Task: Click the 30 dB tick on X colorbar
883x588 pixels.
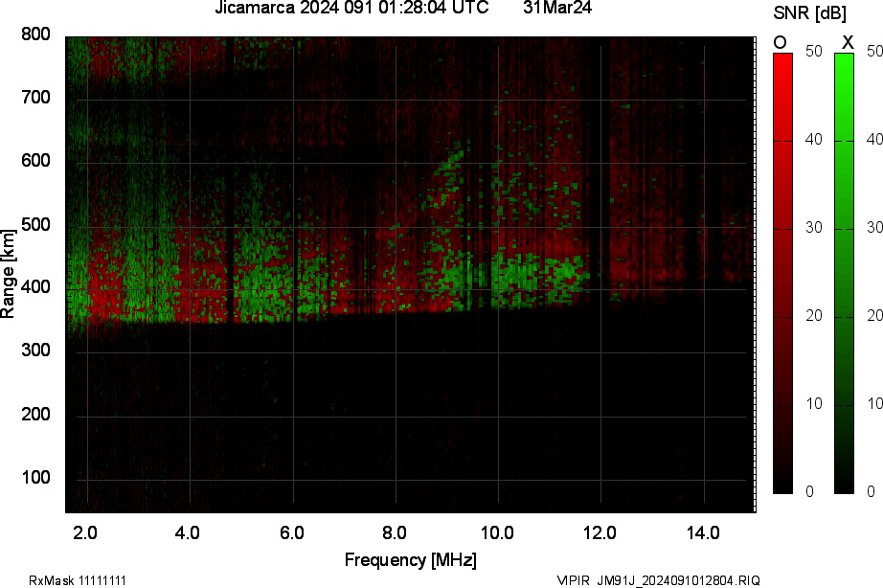Action: 874,228
